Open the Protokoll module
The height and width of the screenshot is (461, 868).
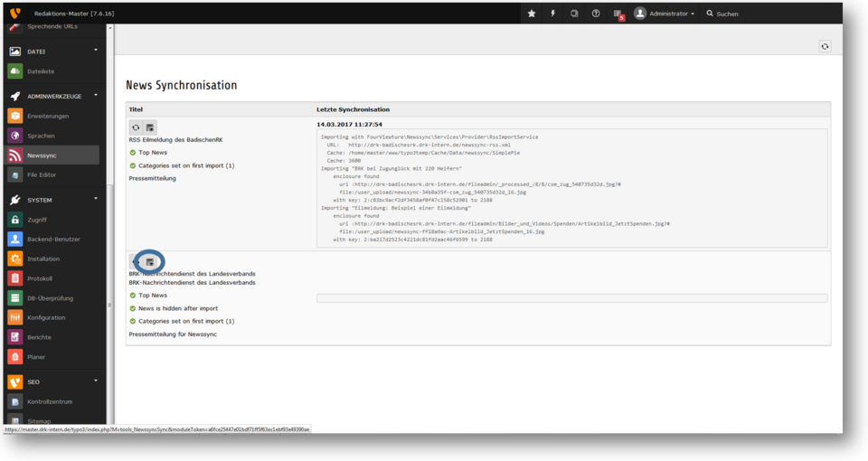coord(40,278)
